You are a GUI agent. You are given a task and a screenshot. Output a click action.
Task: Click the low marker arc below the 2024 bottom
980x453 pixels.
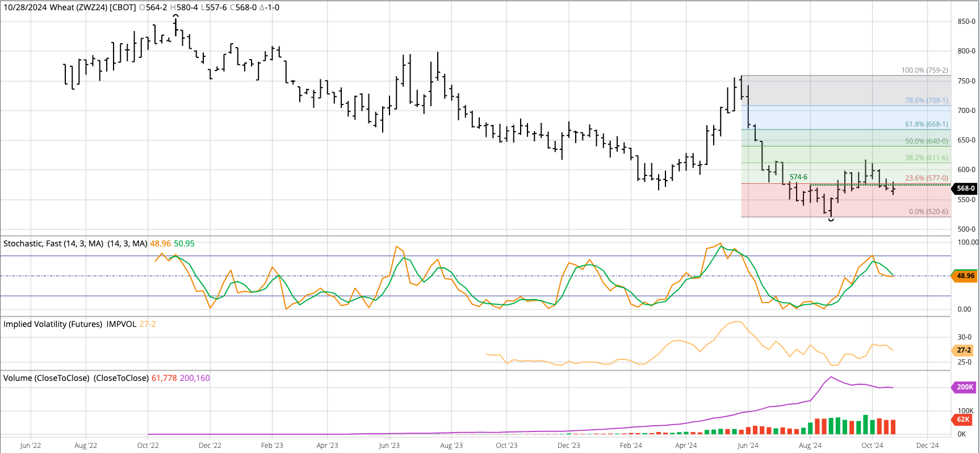click(x=831, y=220)
